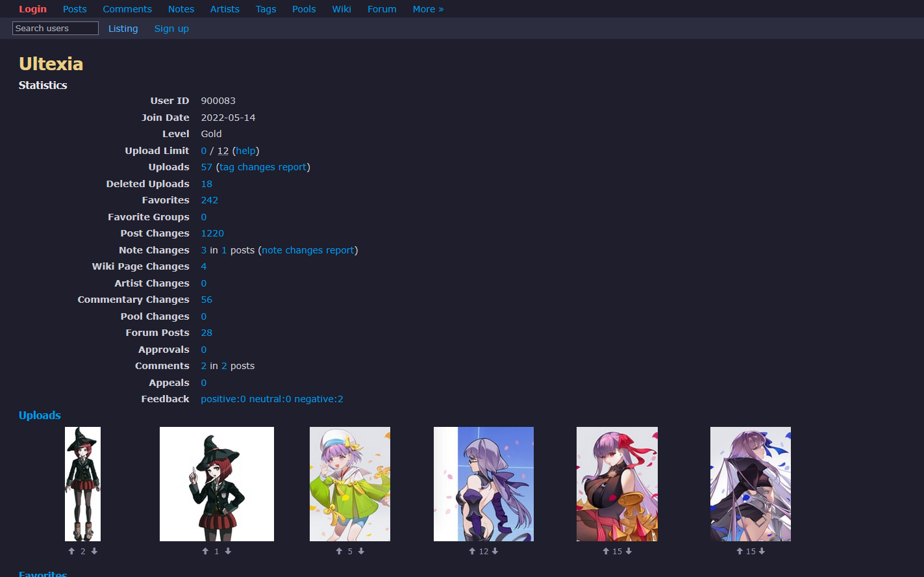
Task: Click the Note Changes count 3
Action: [x=204, y=250]
